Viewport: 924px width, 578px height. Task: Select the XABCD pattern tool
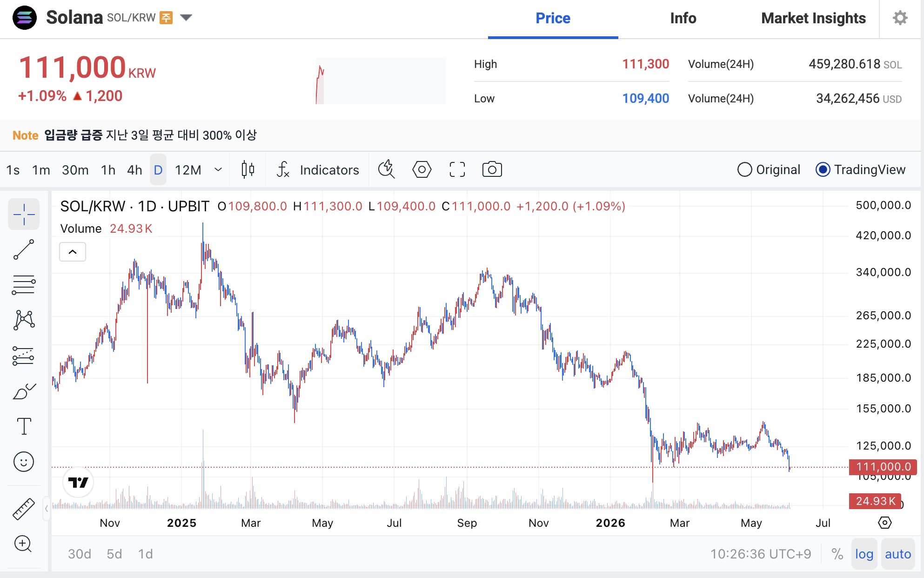pos(24,320)
